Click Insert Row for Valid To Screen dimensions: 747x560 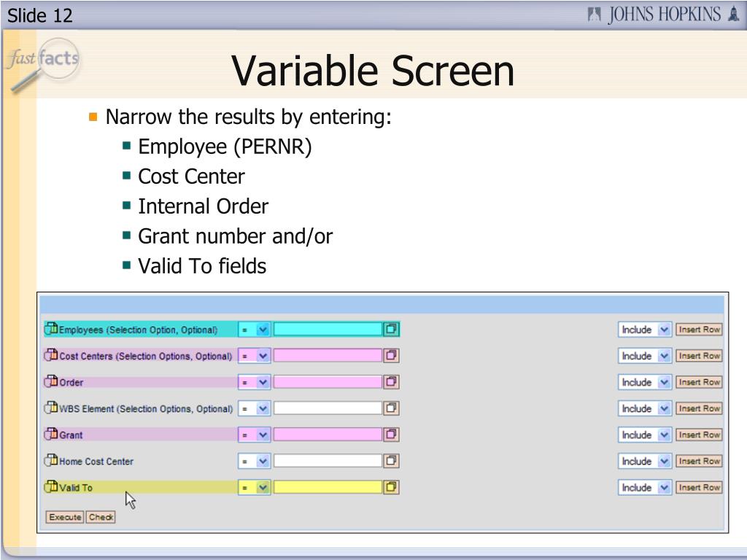pyautogui.click(x=699, y=487)
